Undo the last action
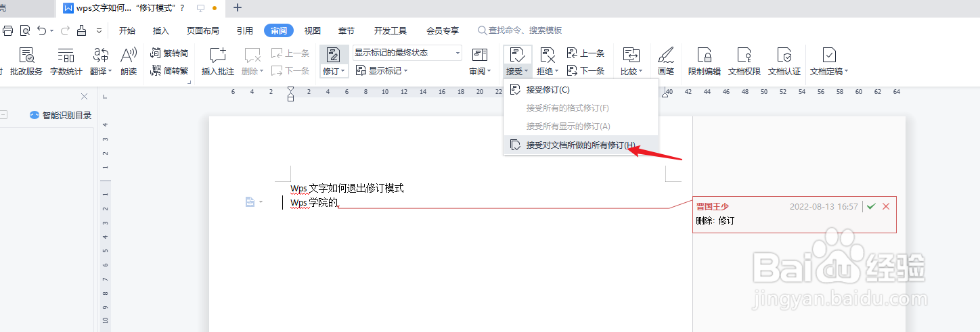Viewport: 980px width, 332px height. point(42,30)
